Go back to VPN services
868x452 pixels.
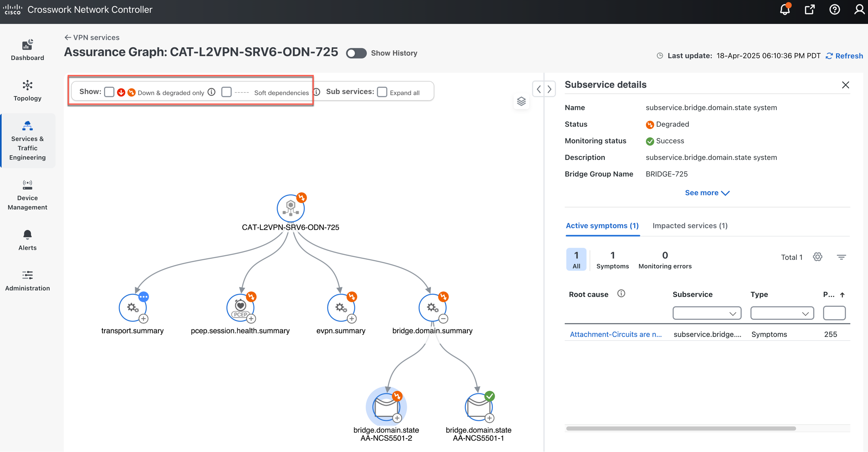pyautogui.click(x=92, y=37)
